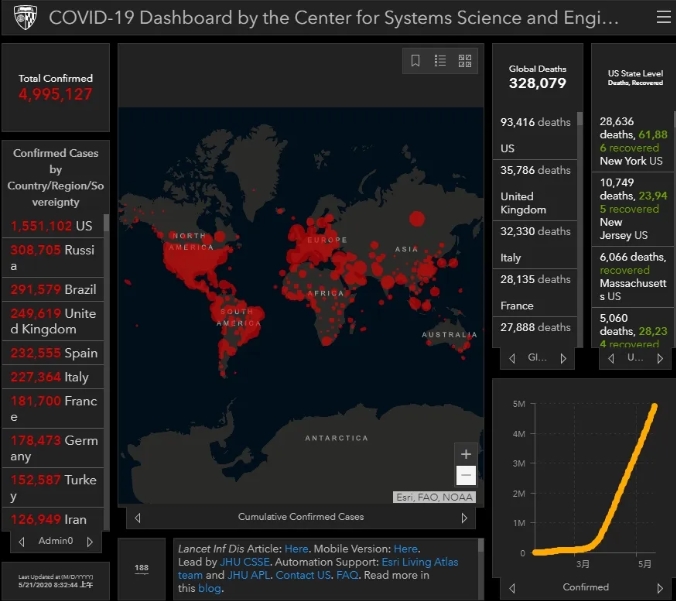Select US in confirmed cases list
Screen dimensions: 676x601
pyautogui.click(x=53, y=226)
